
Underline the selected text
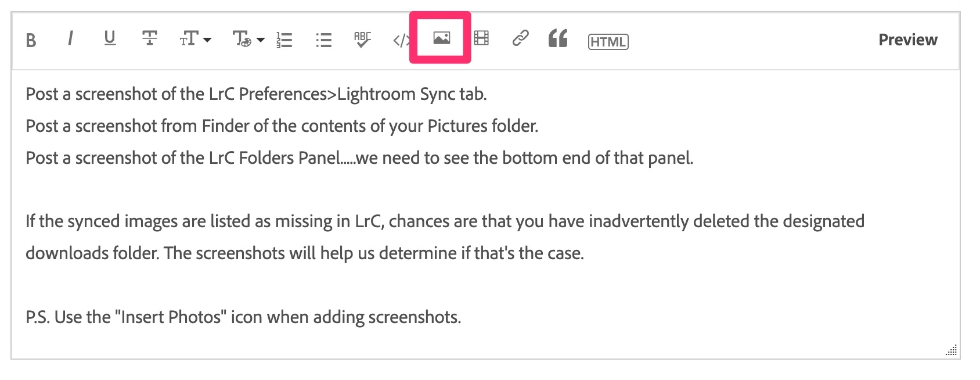(x=110, y=38)
